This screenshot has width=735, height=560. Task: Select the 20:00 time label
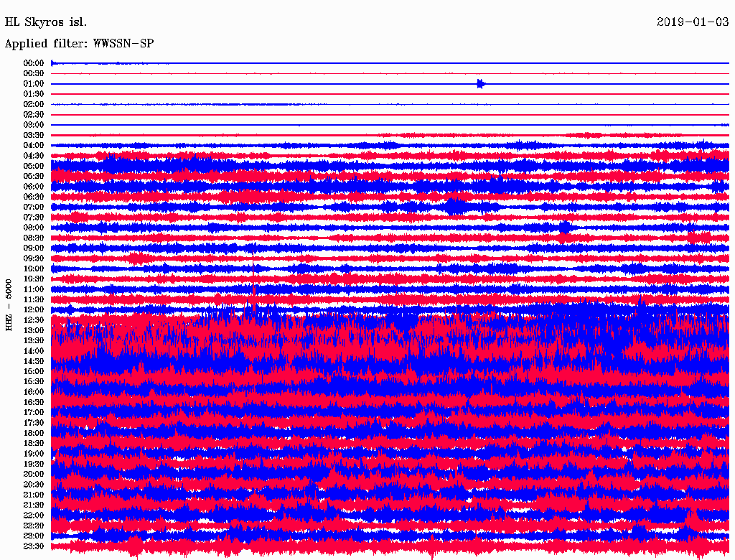(34, 474)
